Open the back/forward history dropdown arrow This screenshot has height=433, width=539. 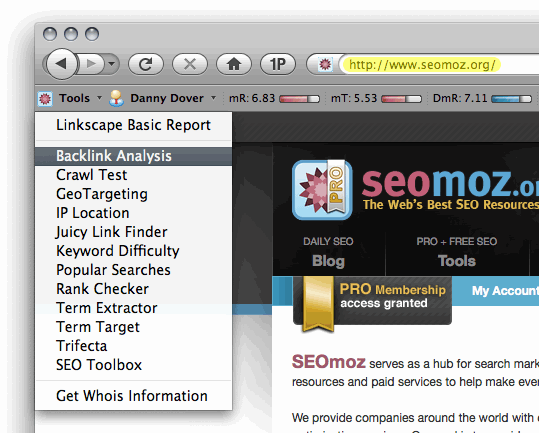click(111, 64)
